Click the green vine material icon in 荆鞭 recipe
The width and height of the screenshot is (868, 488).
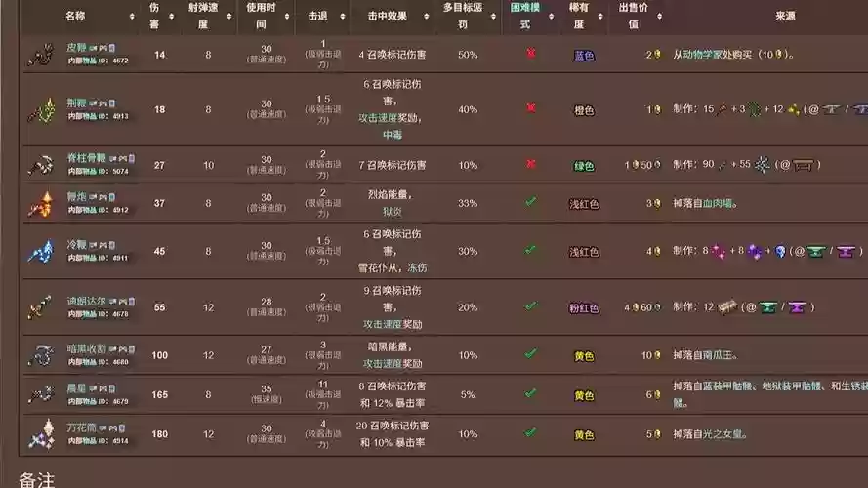click(755, 109)
